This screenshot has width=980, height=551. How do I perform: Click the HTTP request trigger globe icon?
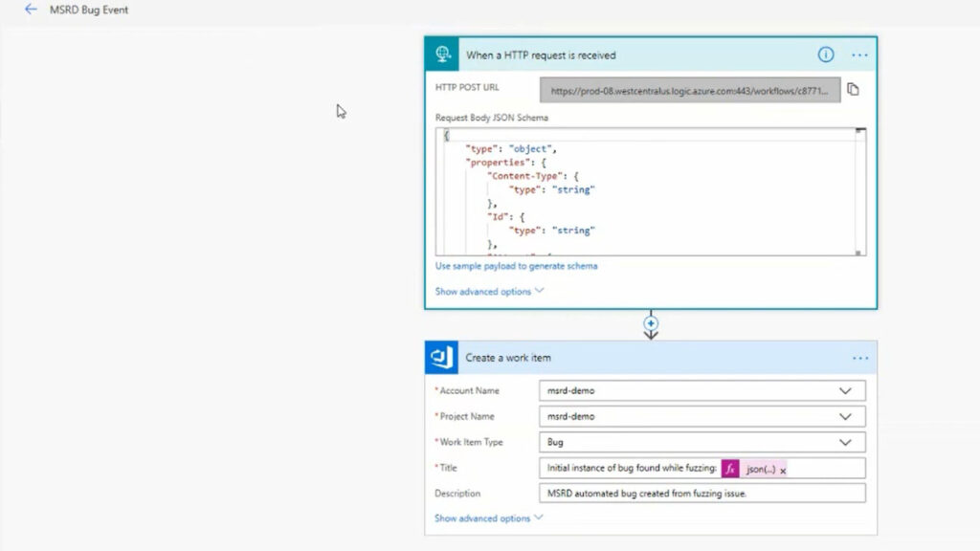(441, 55)
